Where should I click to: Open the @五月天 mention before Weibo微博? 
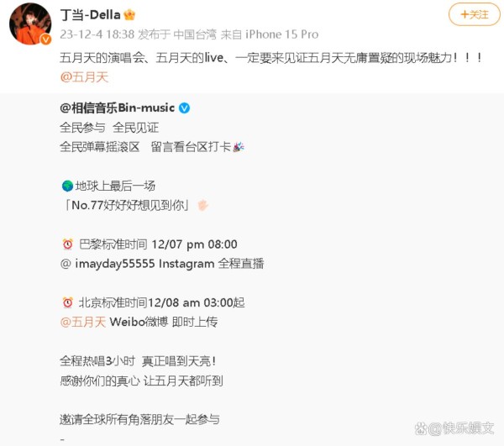click(83, 322)
